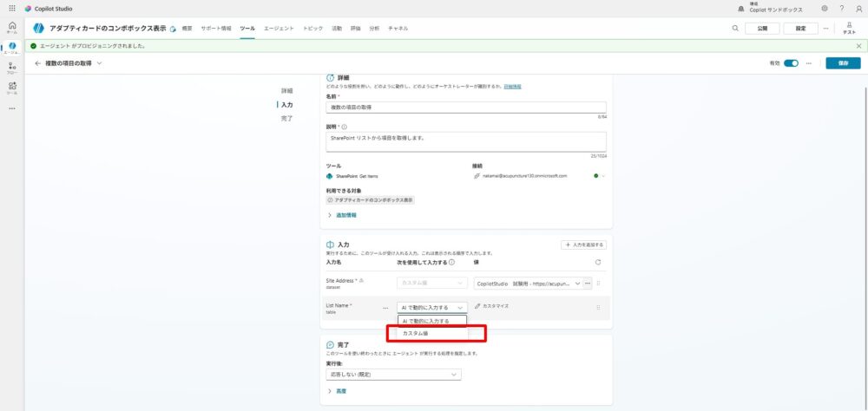868x411 pixels.
Task: Switch to the トピック tab
Action: pos(313,29)
